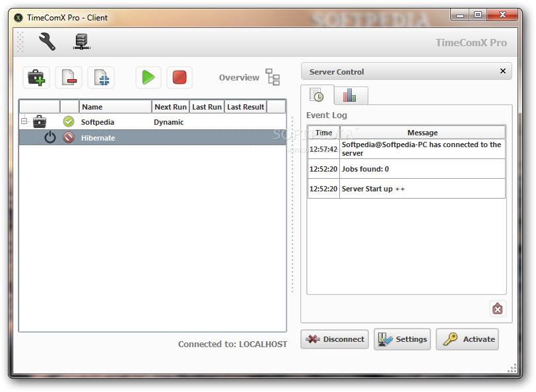
Task: Select the Hibernate task row
Action: (x=152, y=137)
